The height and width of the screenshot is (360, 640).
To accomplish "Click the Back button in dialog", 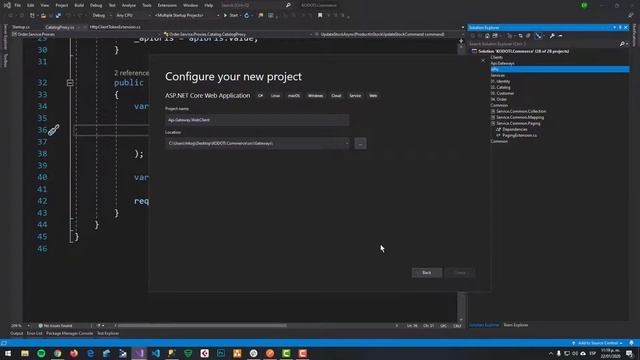I will click(x=427, y=273).
